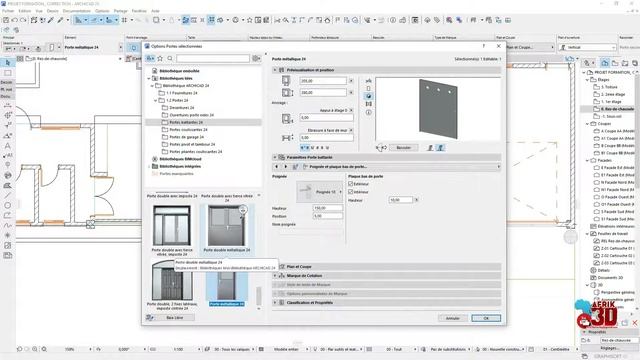Open library settings gear in door dialog
Screen dimensions: 640x360
point(256,58)
